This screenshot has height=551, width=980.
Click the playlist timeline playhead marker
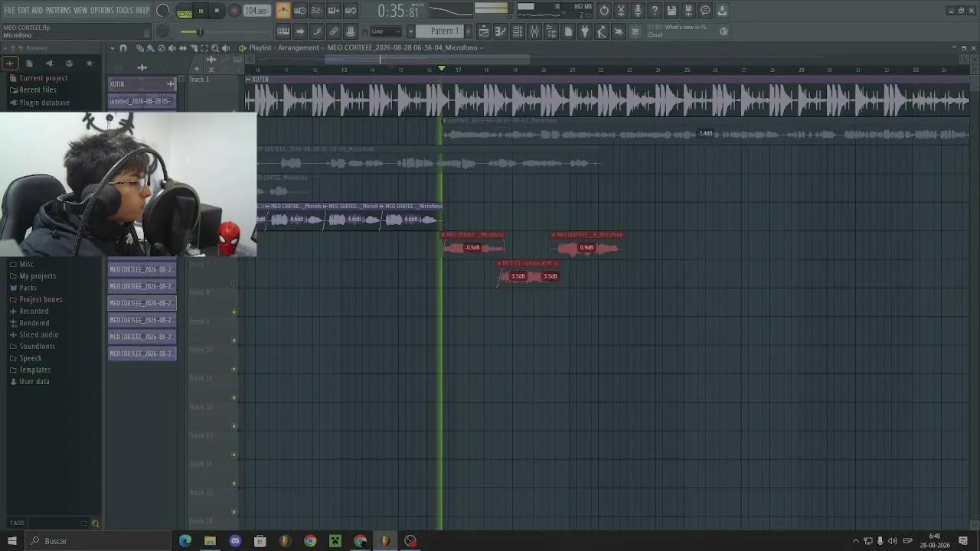pos(442,69)
